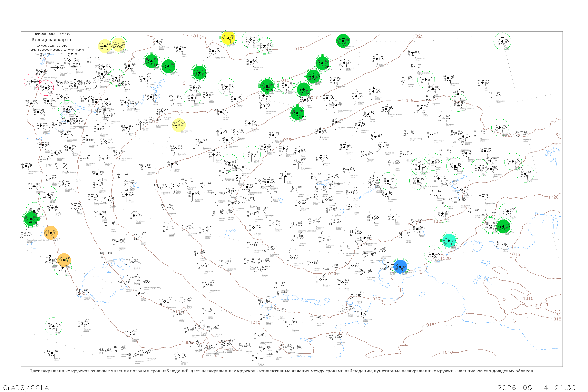Click the "1025" isobar label beside Кайнар
This screenshot has width=588, height=392.
pos(331,274)
